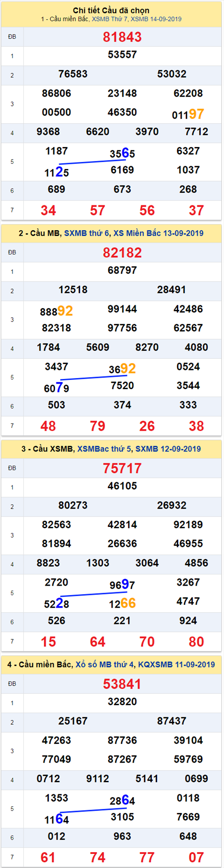Viewport: 224px width, 868px height.
Task: Select fourth prize number 7712
Action: point(196,132)
